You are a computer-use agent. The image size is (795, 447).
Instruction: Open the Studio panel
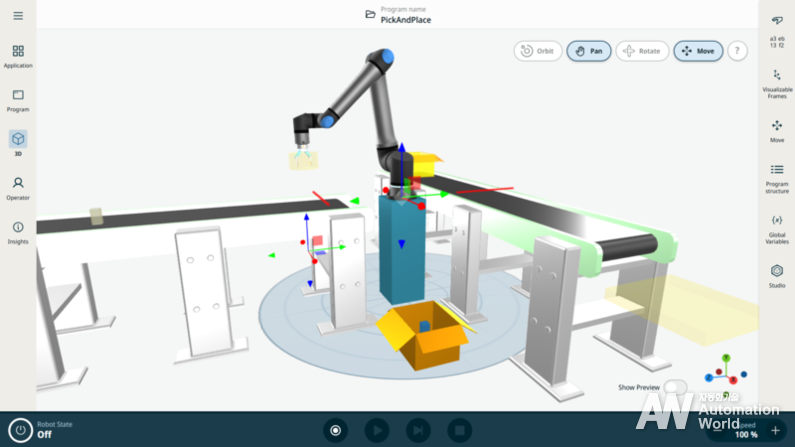tap(777, 276)
